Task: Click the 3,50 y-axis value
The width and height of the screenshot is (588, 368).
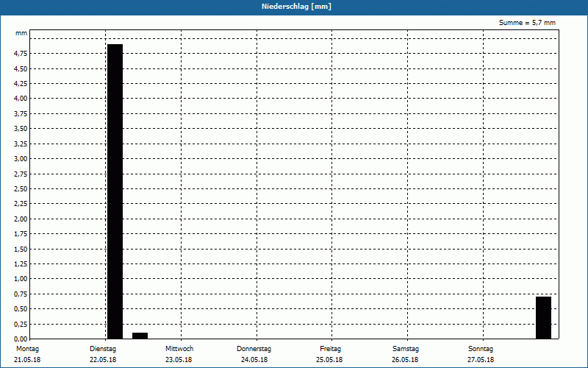Action: point(21,129)
